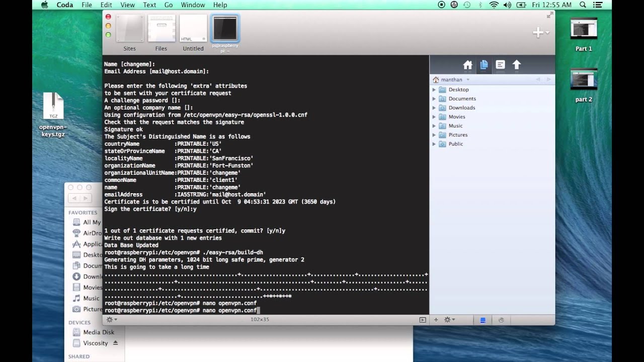
Task: Click sidebar forward navigation arrow
Action: pyautogui.click(x=548, y=79)
